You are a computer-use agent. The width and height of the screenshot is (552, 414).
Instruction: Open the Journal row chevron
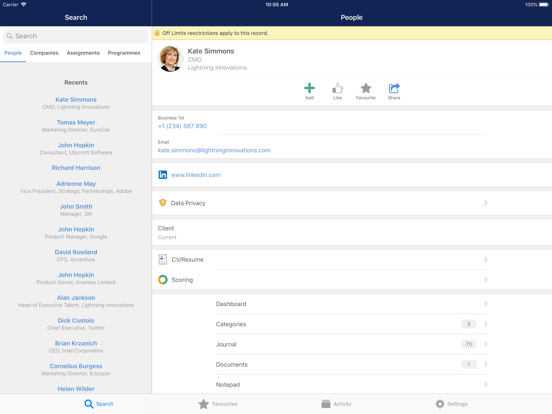pyautogui.click(x=485, y=344)
